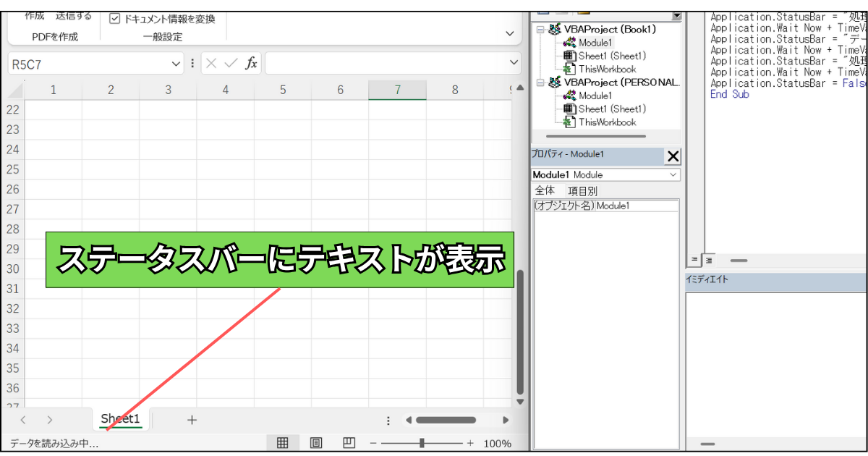Image resolution: width=868 pixels, height=456 pixels.
Task: Click the sheet vertical scrollbar up arrow
Action: point(519,89)
